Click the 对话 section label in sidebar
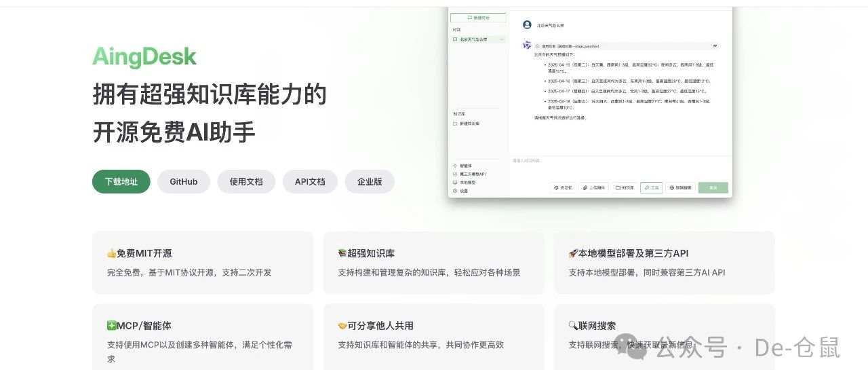868x370 pixels. tap(456, 30)
